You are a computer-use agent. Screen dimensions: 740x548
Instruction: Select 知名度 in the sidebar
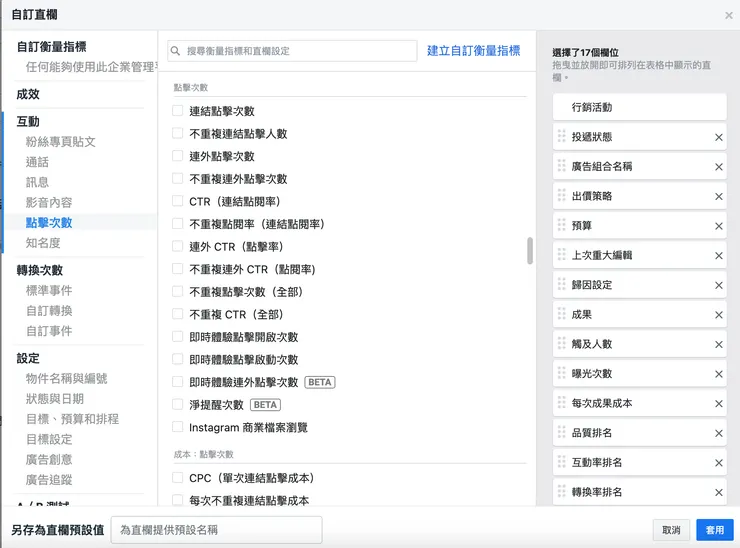43,243
